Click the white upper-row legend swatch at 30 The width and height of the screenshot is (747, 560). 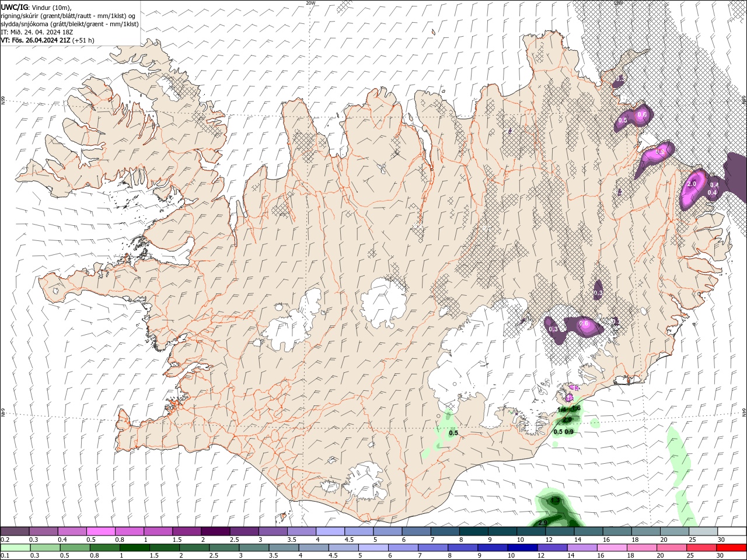[732, 531]
